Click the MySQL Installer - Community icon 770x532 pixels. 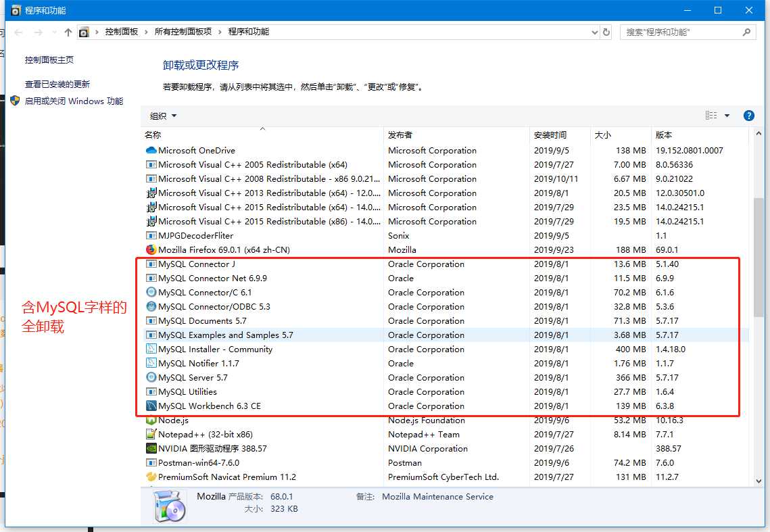pos(151,349)
